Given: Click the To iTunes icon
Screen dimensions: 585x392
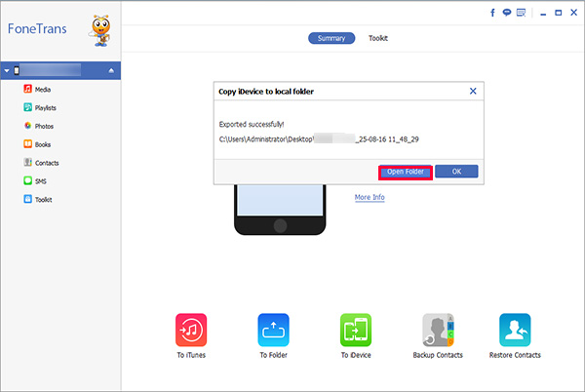Looking at the screenshot, I should click(x=191, y=331).
